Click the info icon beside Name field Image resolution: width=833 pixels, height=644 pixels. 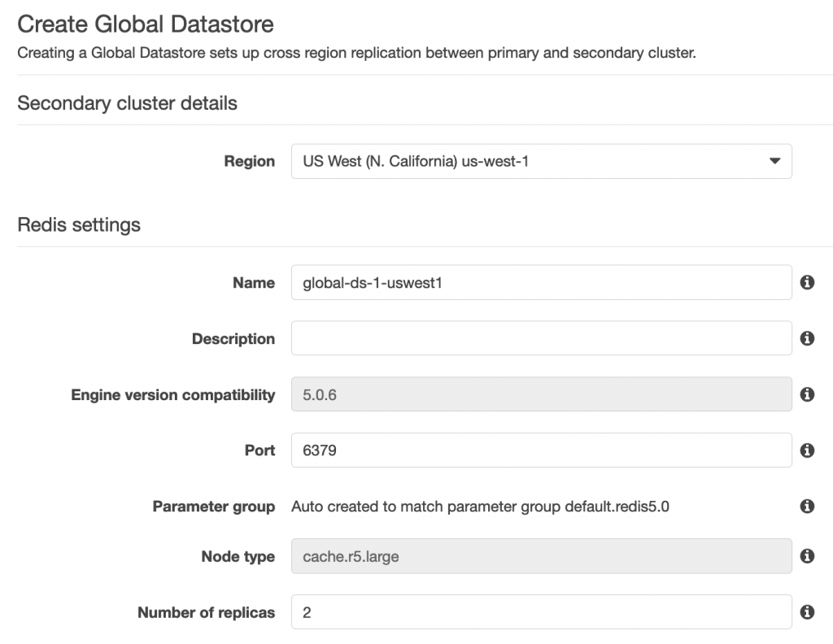point(807,282)
